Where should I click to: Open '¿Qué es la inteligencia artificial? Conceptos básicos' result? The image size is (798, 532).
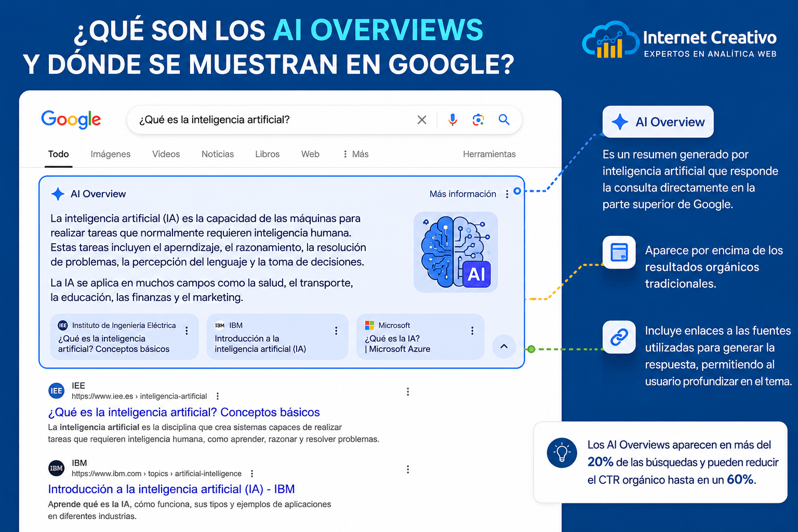(184, 412)
